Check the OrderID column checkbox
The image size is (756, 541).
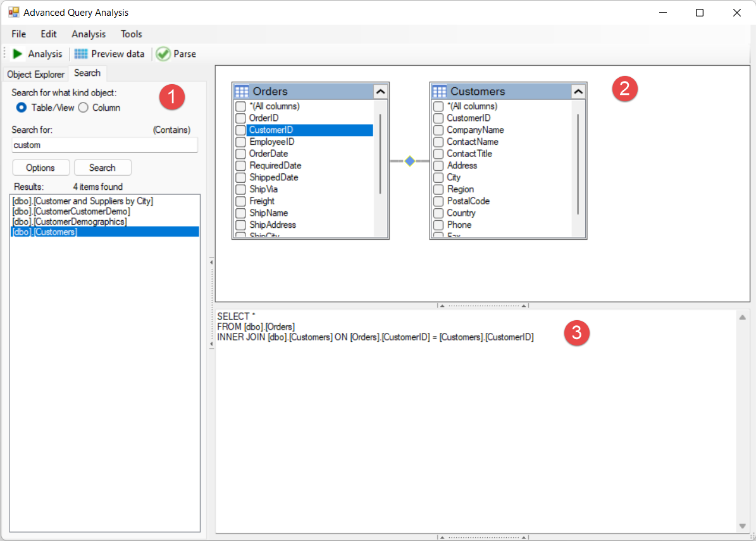point(240,118)
